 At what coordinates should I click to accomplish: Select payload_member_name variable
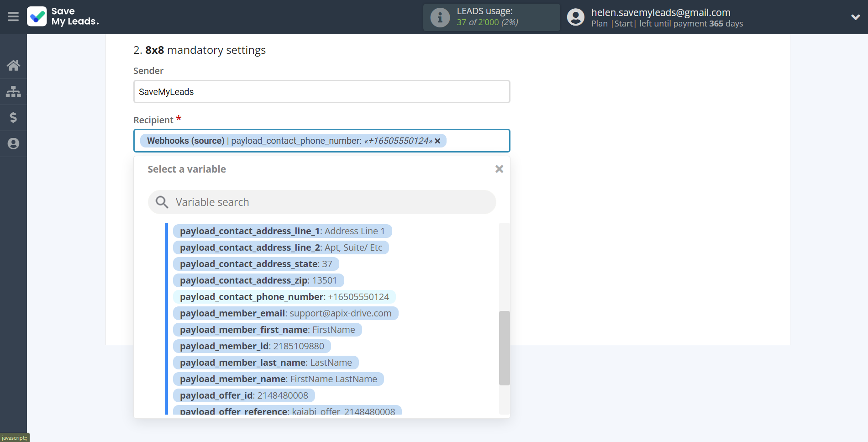tap(278, 379)
